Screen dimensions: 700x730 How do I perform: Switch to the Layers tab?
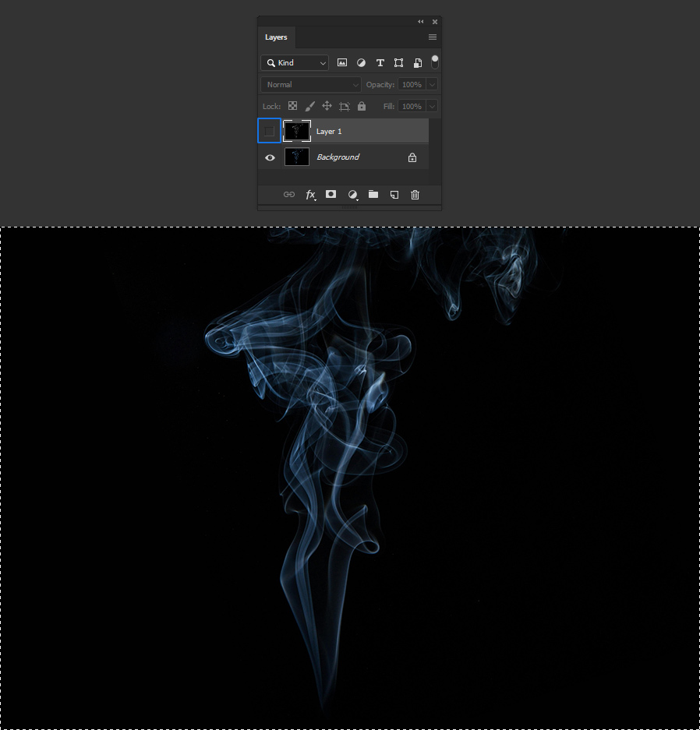click(276, 37)
